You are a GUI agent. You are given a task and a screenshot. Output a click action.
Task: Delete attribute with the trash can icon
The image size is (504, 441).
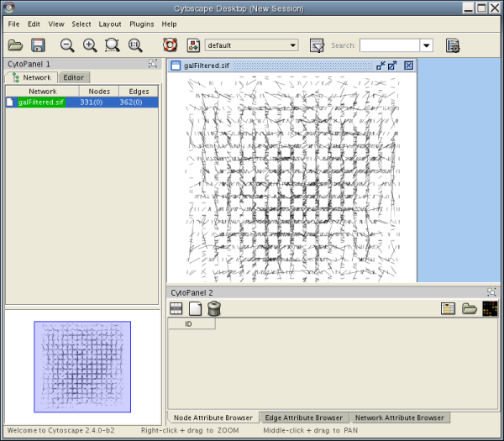214,308
